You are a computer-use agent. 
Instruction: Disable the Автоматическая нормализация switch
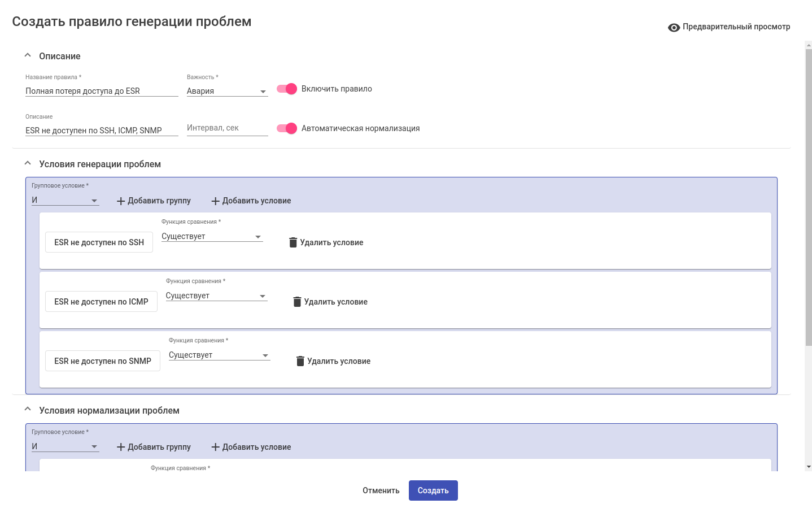[x=287, y=128]
